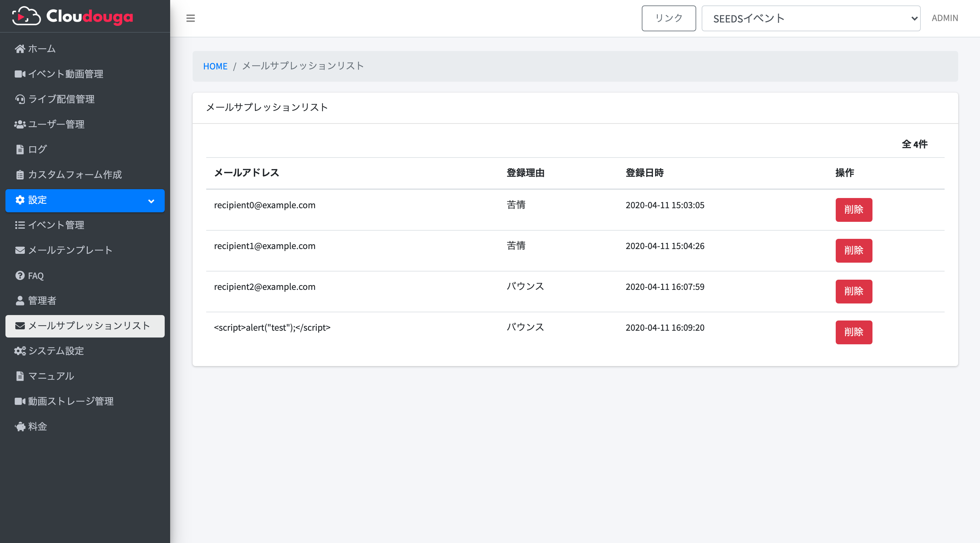The image size is (980, 543).
Task: Open マニュアル menu item
Action: (85, 376)
